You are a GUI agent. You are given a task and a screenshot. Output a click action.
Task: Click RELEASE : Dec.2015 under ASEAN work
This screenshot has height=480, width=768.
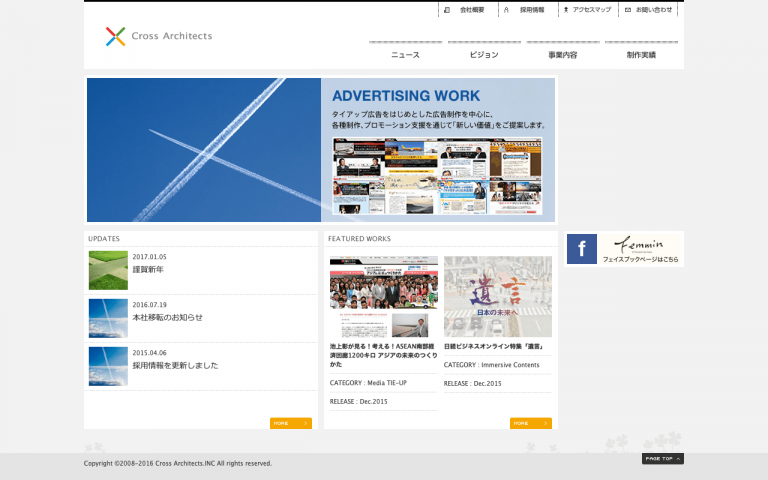pyautogui.click(x=359, y=402)
